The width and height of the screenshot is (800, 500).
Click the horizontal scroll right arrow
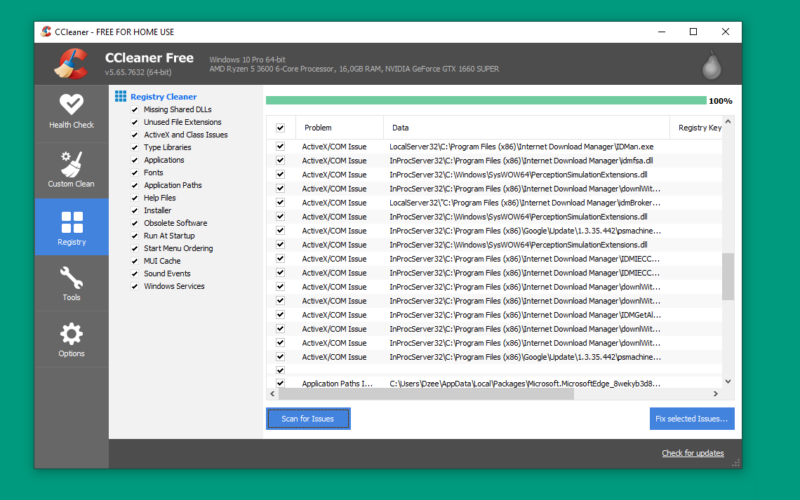715,394
